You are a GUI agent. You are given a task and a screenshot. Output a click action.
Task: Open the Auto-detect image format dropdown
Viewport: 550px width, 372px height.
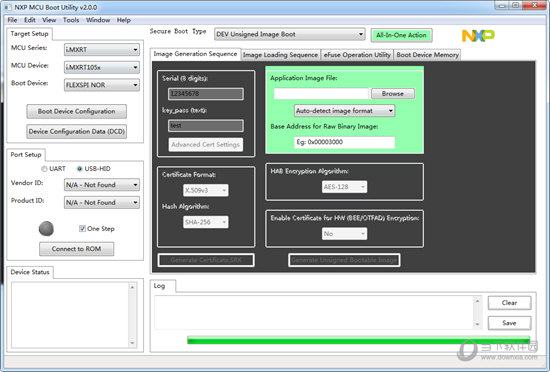pyautogui.click(x=344, y=111)
